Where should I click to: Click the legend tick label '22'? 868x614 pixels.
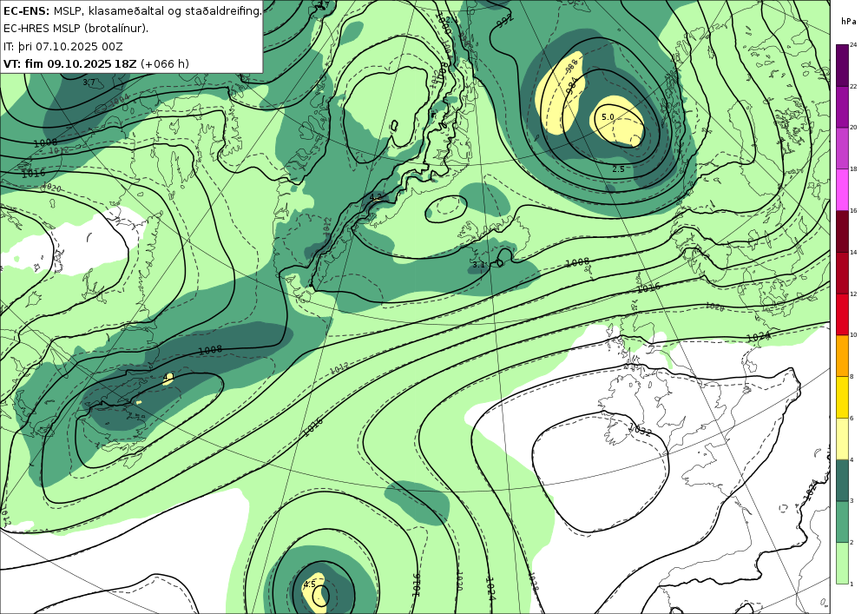coord(853,86)
